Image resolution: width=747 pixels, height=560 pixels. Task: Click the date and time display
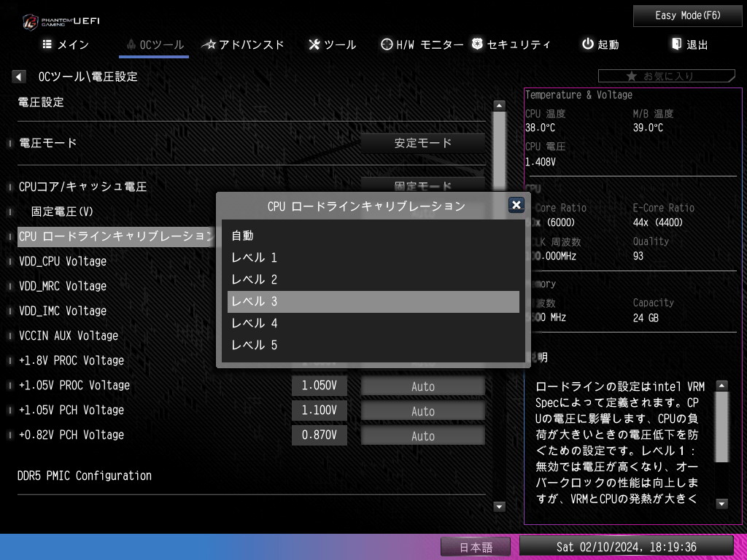click(626, 547)
